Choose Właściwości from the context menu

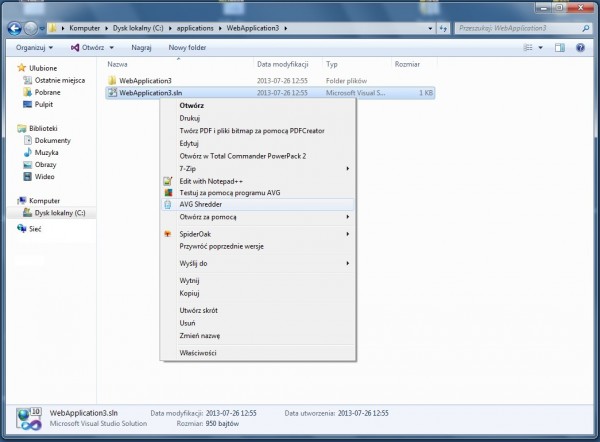[x=197, y=352]
